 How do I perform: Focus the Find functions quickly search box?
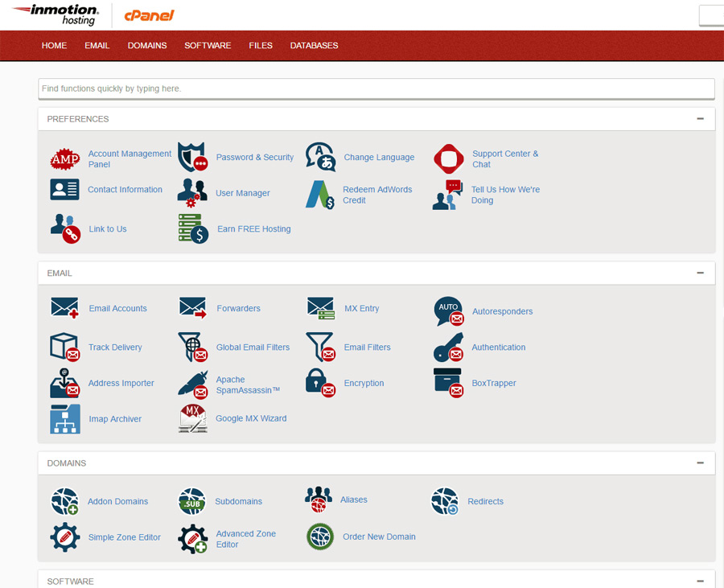(376, 88)
